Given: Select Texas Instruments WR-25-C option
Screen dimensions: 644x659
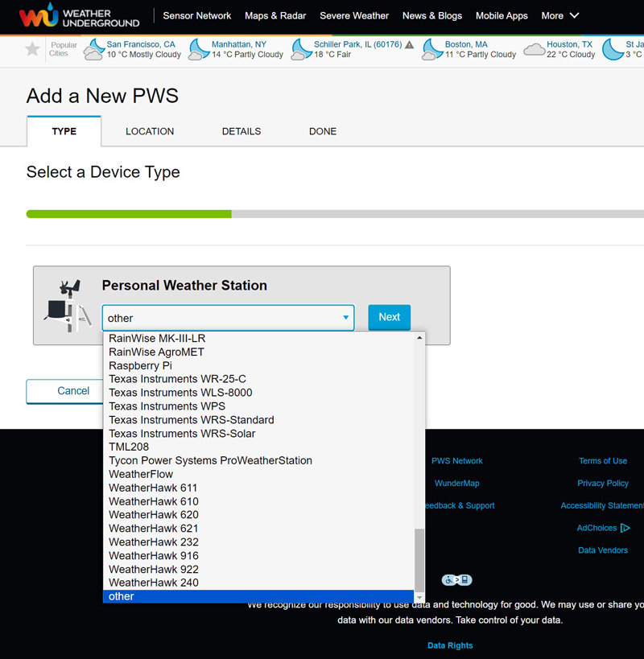Looking at the screenshot, I should point(258,379).
